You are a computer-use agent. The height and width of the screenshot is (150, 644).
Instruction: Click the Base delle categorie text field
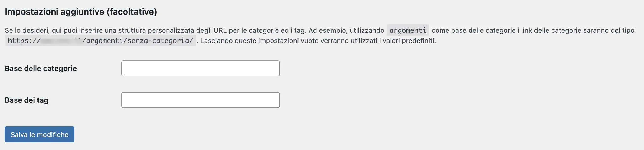tap(200, 68)
